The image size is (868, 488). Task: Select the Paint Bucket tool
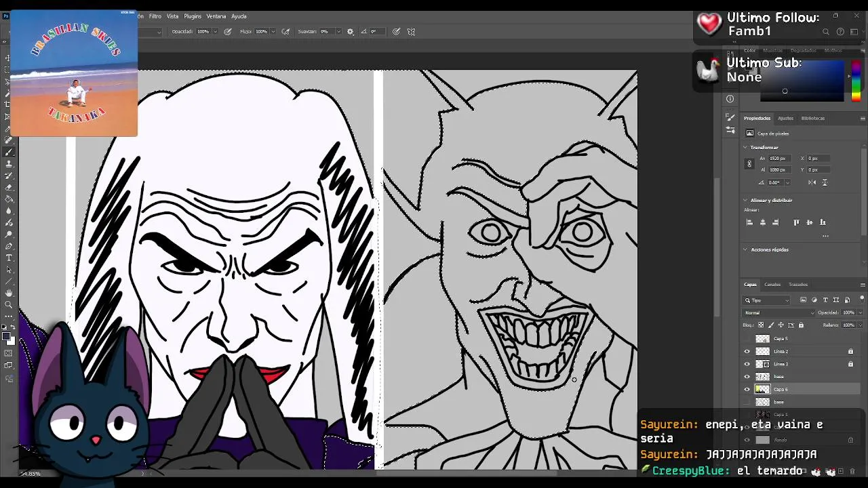click(9, 199)
